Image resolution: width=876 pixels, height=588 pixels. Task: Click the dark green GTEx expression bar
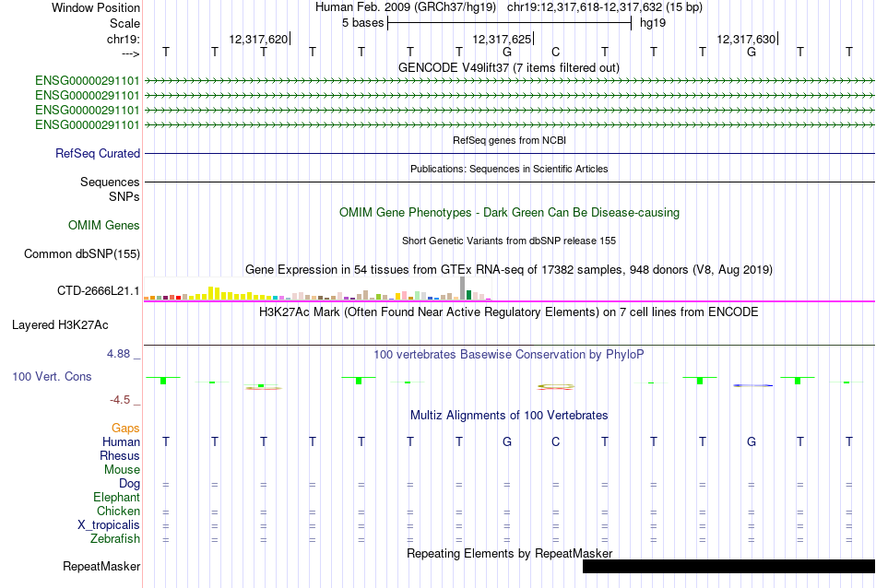[x=468, y=295]
